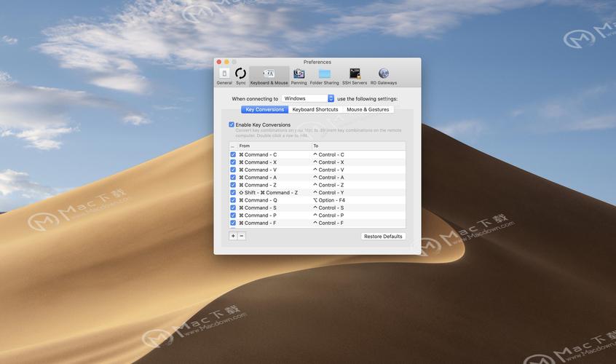This screenshot has width=616, height=364.
Task: Open the Folder Sharing preferences
Action: pos(325,76)
